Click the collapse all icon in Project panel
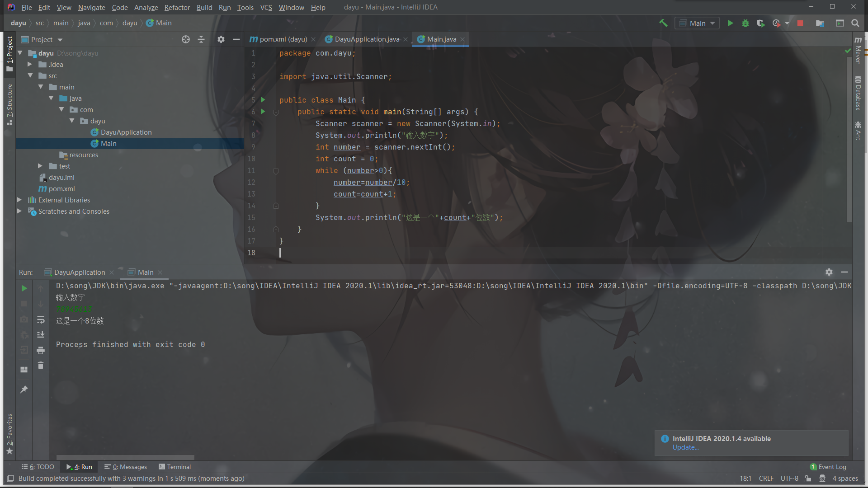Viewport: 868px width, 488px height. click(x=201, y=39)
